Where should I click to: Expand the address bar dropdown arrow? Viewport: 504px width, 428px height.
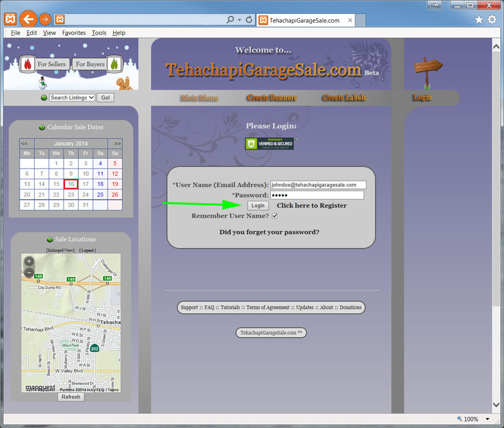coord(239,20)
